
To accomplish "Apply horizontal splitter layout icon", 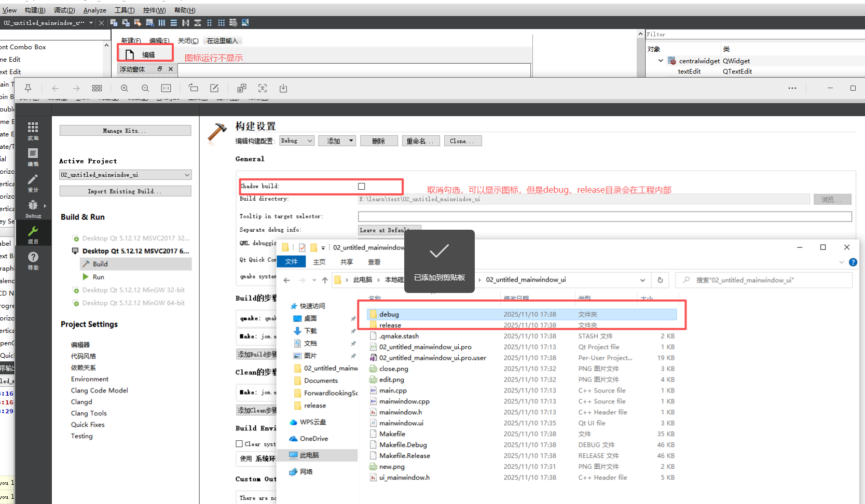I will (x=186, y=23).
